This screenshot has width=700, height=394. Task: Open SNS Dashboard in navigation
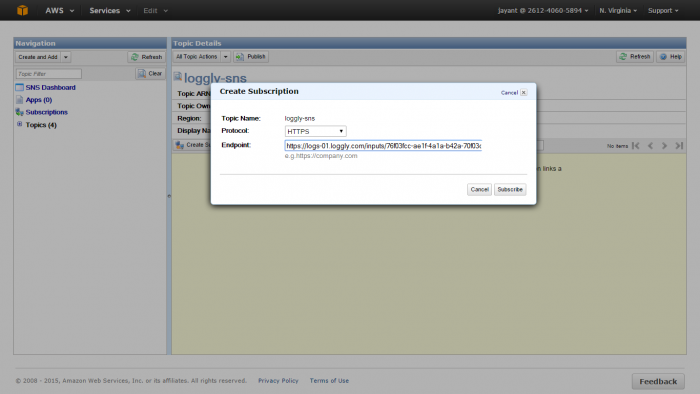[50, 87]
